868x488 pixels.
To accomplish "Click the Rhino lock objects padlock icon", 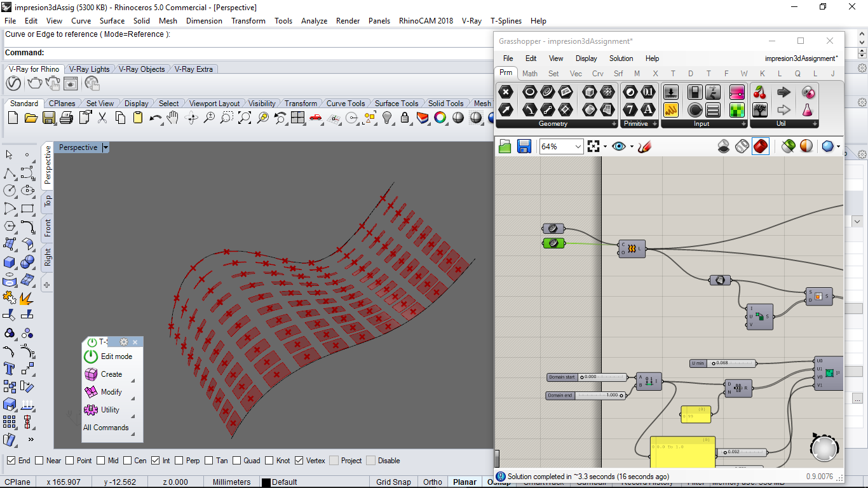I will point(405,118).
